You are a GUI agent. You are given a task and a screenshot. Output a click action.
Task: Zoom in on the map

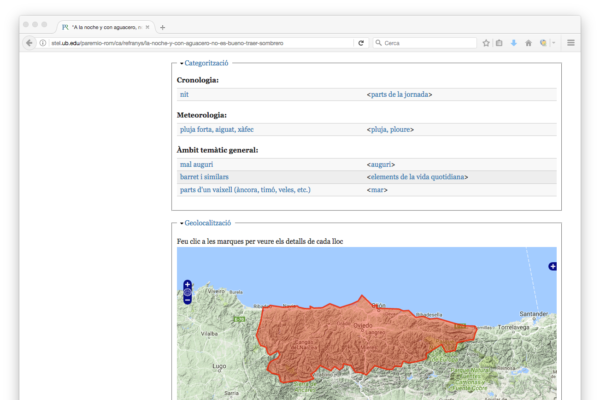pyautogui.click(x=187, y=284)
